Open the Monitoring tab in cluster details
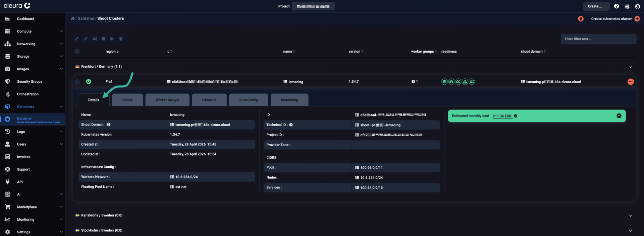644x236 pixels. coord(289,100)
